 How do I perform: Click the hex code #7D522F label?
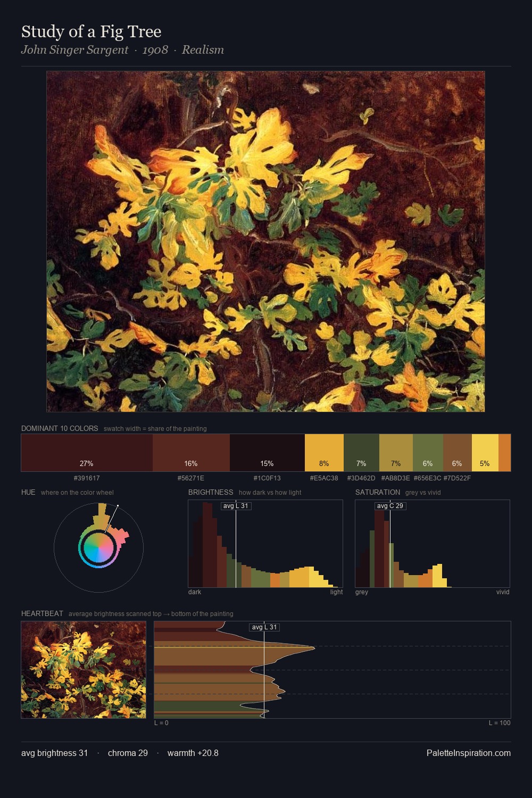pos(457,478)
